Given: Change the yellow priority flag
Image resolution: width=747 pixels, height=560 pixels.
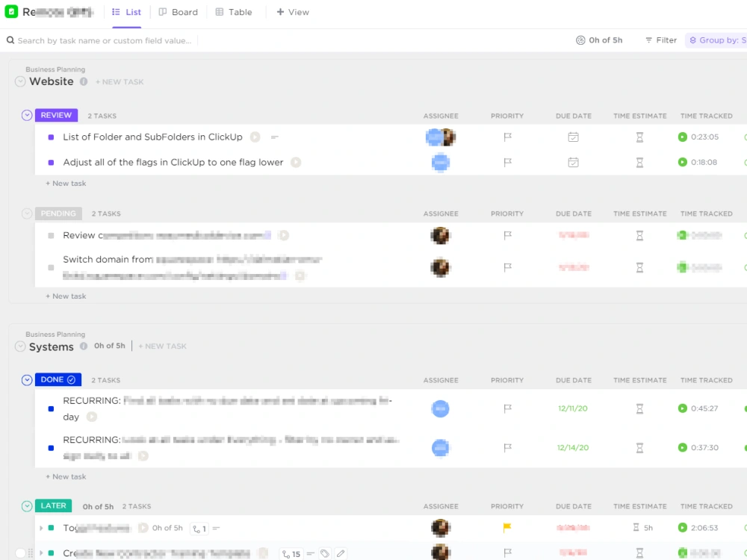Looking at the screenshot, I should 507,528.
